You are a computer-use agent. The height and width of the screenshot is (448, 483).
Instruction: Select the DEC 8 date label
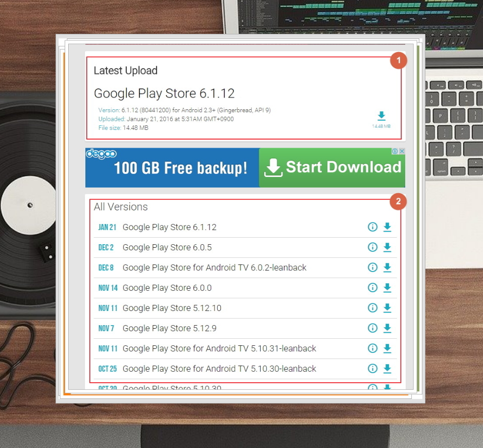pos(106,267)
